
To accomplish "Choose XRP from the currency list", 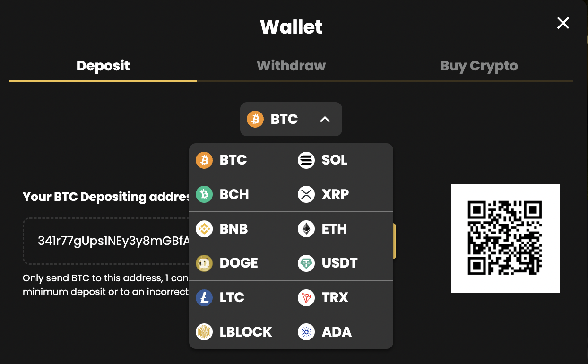I will 342,194.
